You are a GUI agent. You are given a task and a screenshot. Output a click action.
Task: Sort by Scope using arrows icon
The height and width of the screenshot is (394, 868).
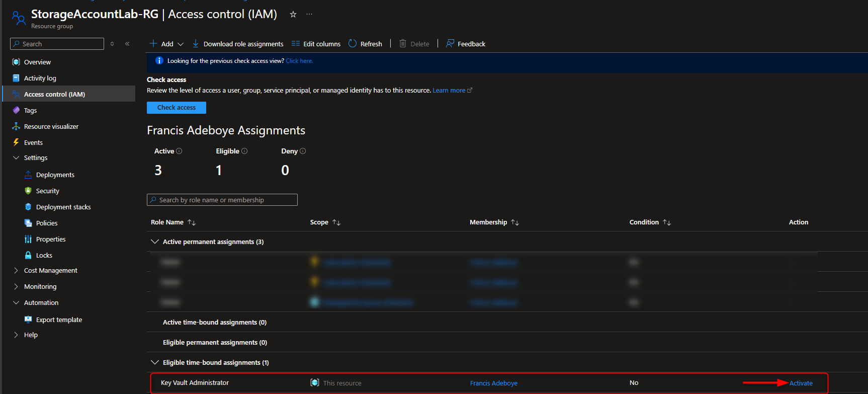[x=336, y=222]
